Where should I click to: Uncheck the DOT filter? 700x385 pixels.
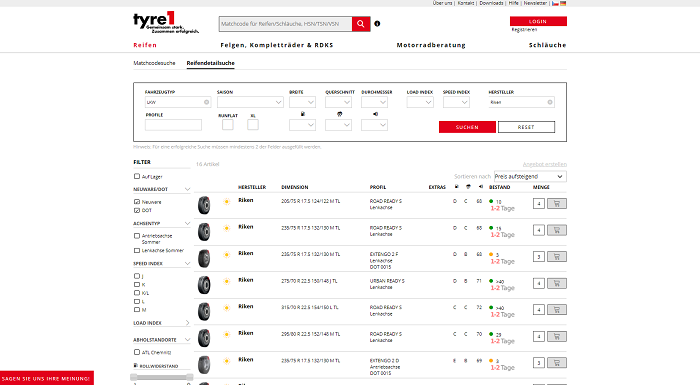137,210
